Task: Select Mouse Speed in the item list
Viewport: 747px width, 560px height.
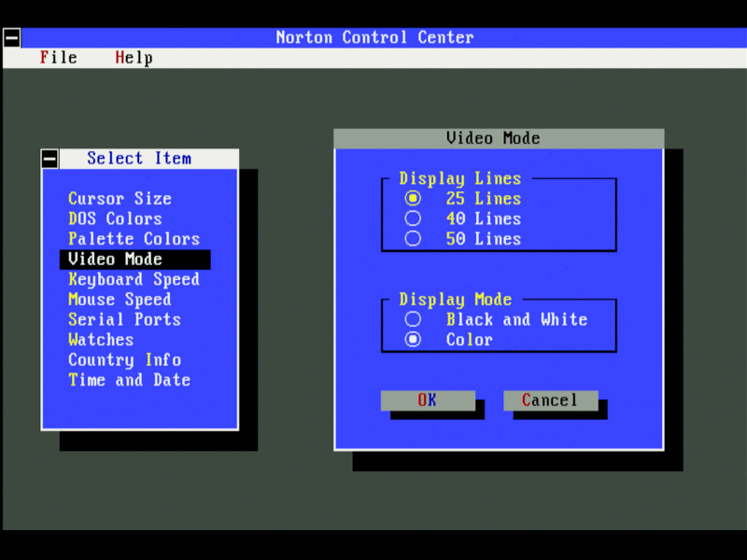Action: pos(120,299)
